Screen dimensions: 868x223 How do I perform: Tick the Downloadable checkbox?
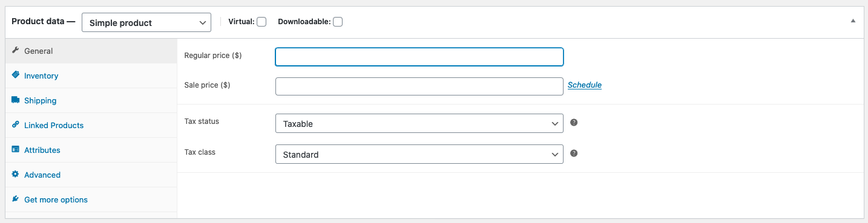338,22
